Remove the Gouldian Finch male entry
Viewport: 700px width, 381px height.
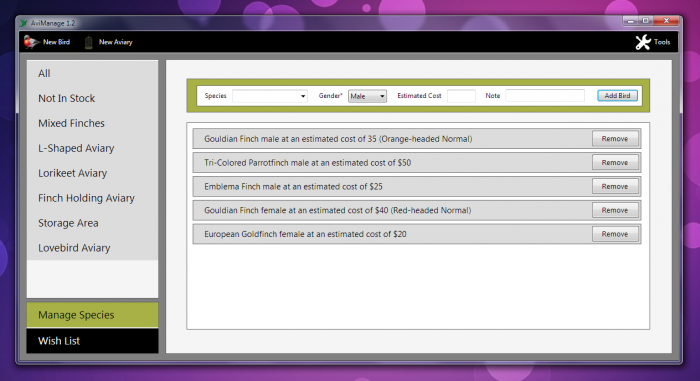pyautogui.click(x=615, y=139)
